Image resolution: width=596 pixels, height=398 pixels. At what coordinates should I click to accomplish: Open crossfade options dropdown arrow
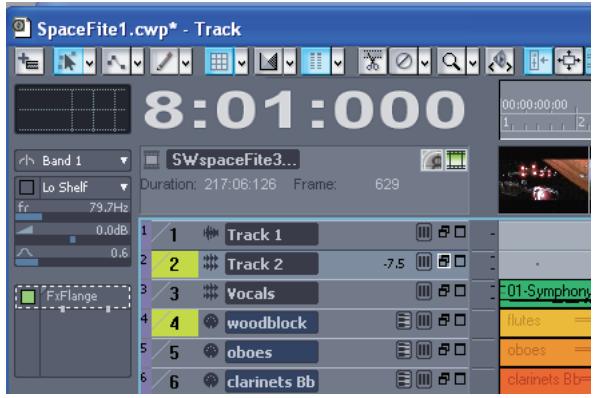290,61
